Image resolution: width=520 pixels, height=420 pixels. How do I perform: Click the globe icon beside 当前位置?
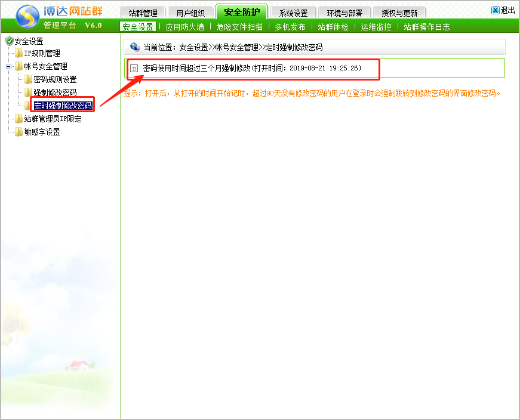(x=135, y=47)
